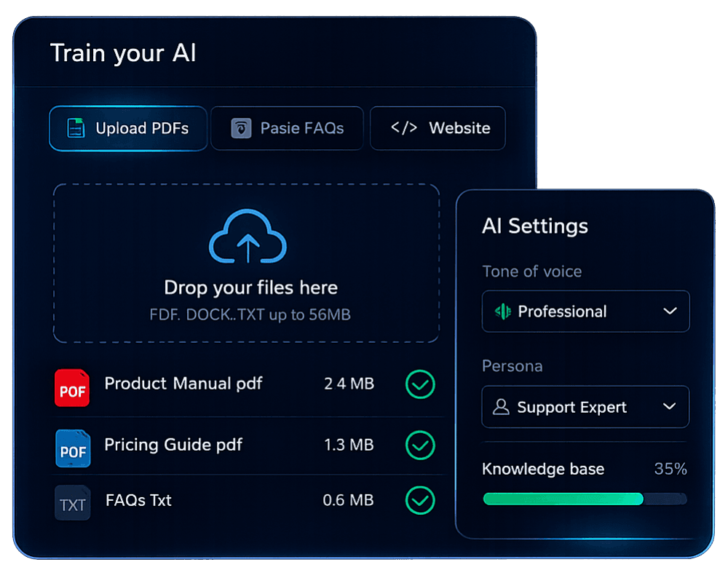This screenshot has height=578, width=728.
Task: Click the 1.3 MB file size
Action: pos(349,445)
